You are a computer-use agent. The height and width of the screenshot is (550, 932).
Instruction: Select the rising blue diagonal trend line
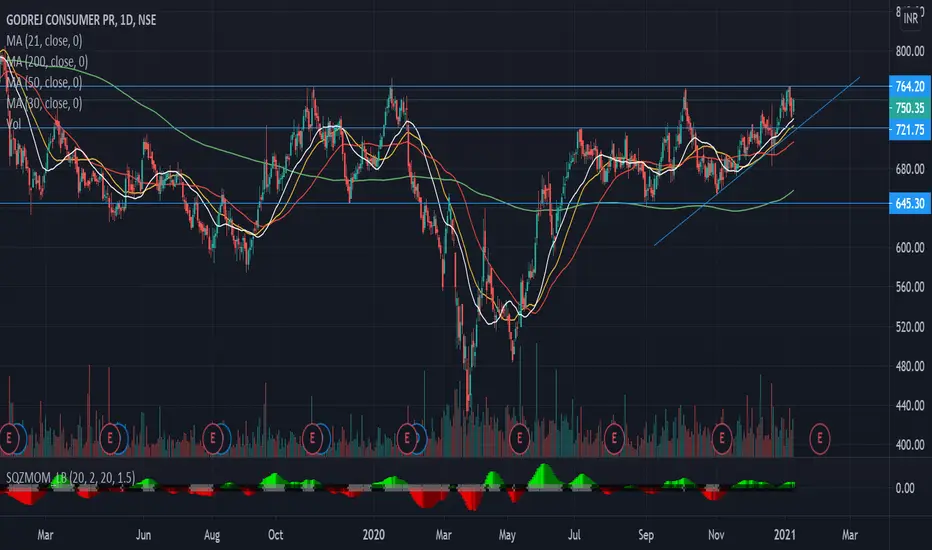point(756,161)
